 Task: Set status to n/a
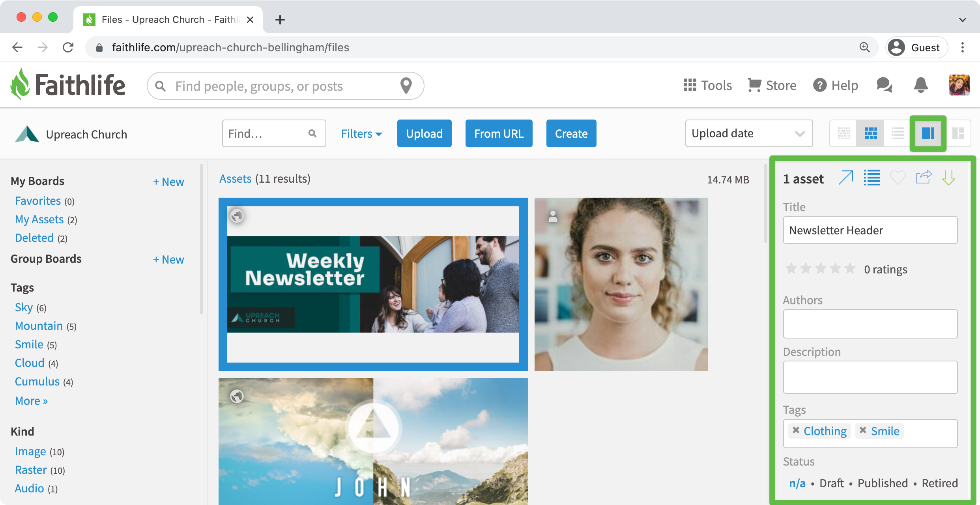coord(797,483)
